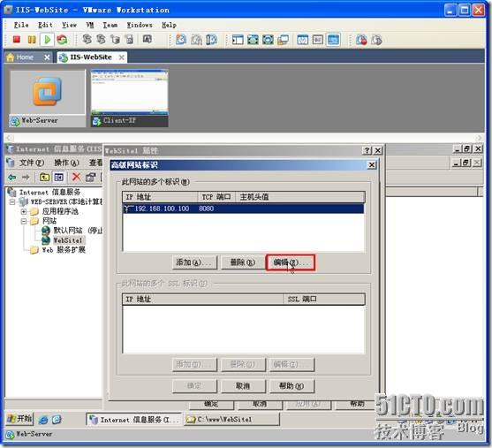492x448 pixels.
Task: Select WebSite1 in the IIS tree
Action: click(64, 240)
